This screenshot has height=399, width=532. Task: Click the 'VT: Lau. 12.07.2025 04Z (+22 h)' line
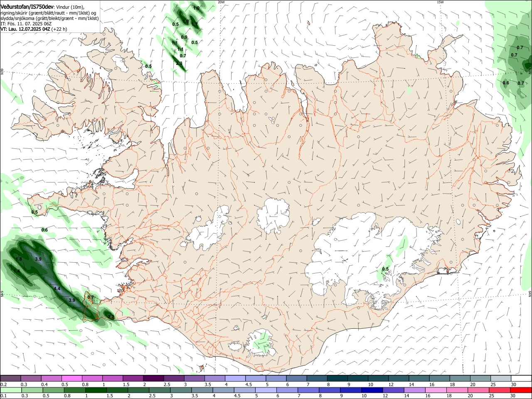click(x=34, y=29)
